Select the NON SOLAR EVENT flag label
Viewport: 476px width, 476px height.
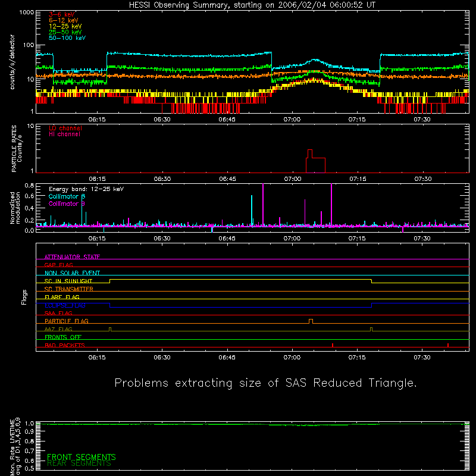72,273
